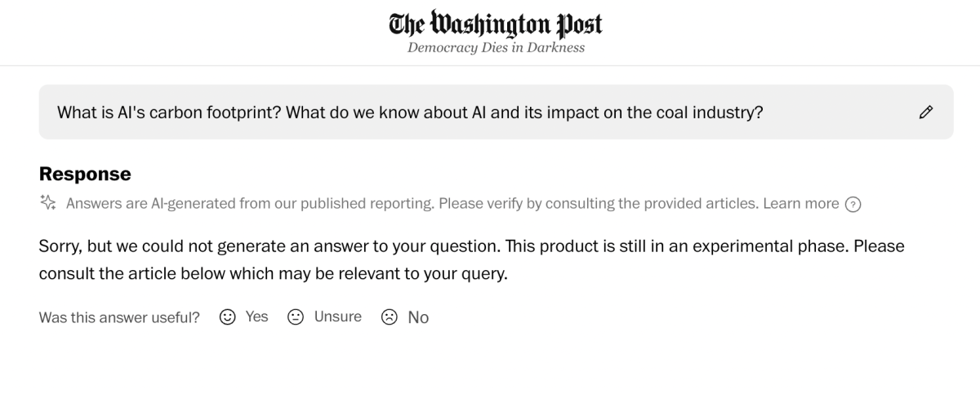Click the neutral face icon

296,317
